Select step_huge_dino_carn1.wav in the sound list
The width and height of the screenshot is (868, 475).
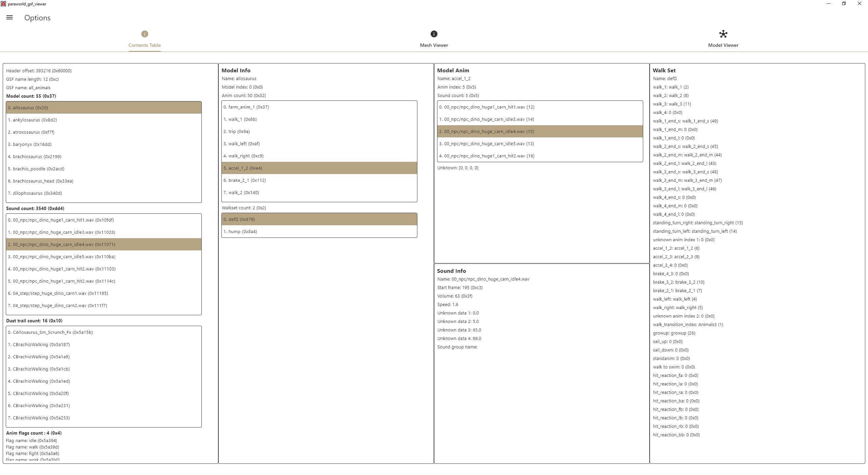click(58, 293)
